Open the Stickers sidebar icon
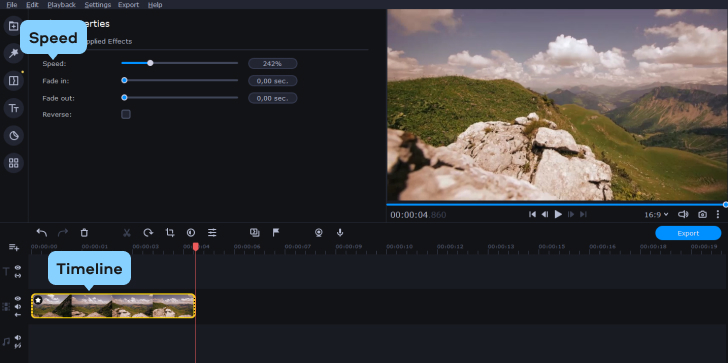The height and width of the screenshot is (363, 728). (13, 136)
